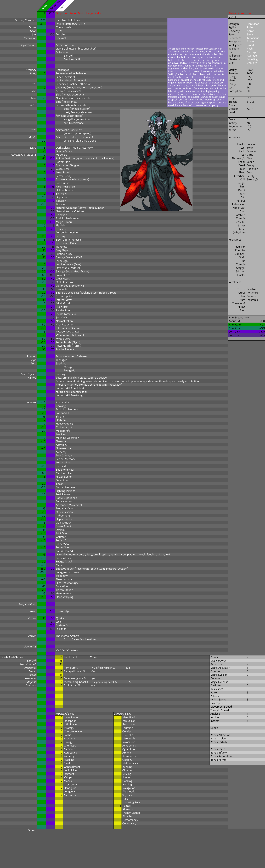This screenshot has width=265, height=868.
Task: Select the Name cell containing Chrysopoeia
Action: 63,27
